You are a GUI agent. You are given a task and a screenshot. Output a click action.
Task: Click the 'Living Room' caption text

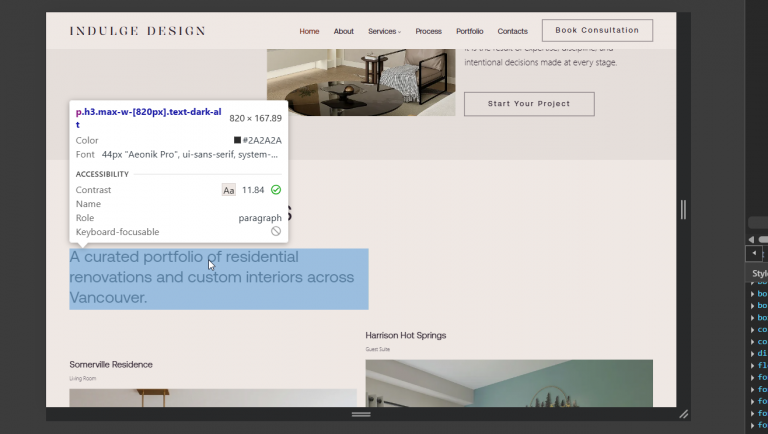click(82, 379)
